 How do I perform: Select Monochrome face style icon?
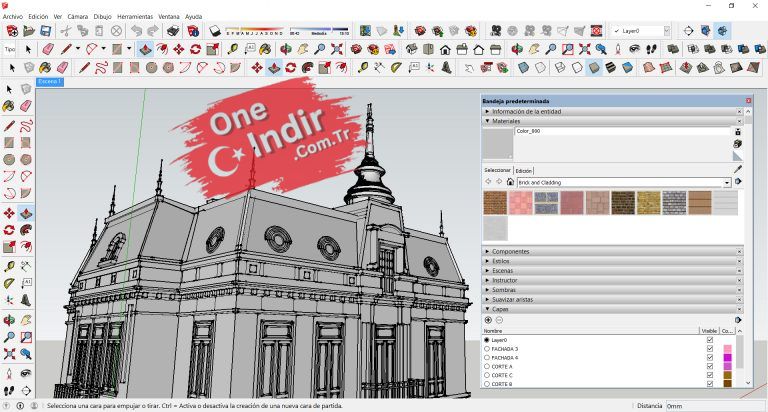tap(627, 67)
